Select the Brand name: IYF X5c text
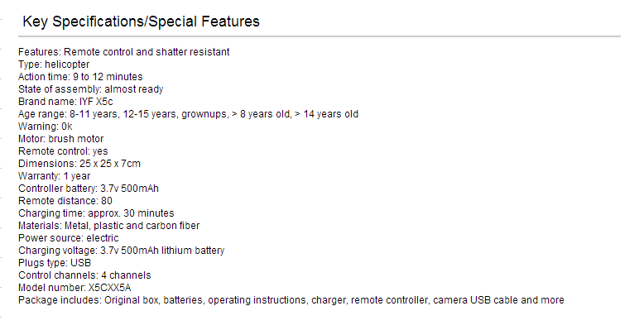This screenshot has width=644, height=325. pyautogui.click(x=65, y=102)
